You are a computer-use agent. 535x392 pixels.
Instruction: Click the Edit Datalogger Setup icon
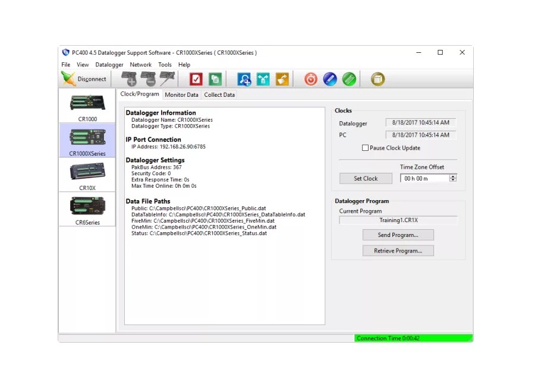click(167, 79)
